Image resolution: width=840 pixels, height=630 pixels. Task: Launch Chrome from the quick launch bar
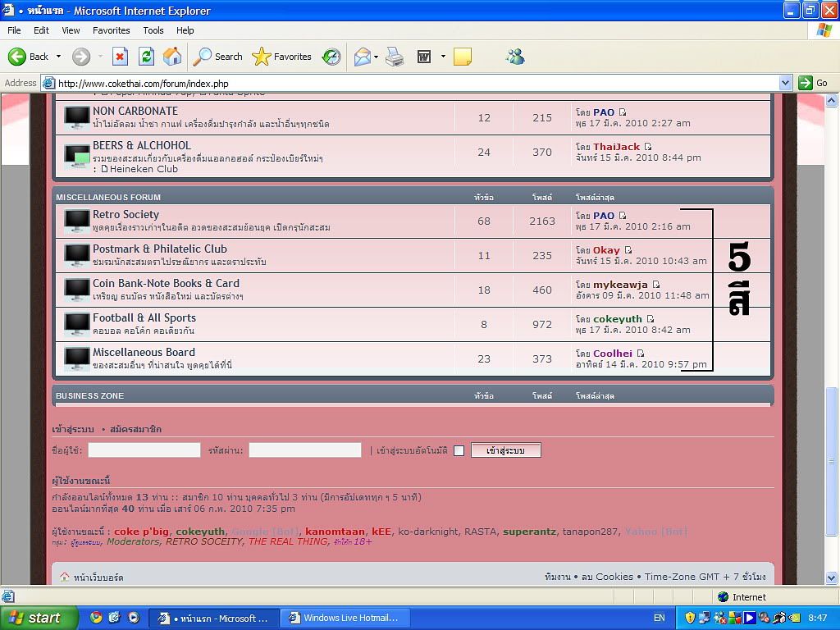click(x=96, y=618)
